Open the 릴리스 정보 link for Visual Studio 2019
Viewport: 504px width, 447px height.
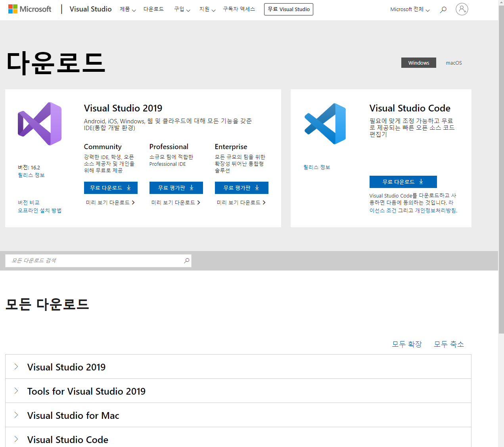(31, 175)
